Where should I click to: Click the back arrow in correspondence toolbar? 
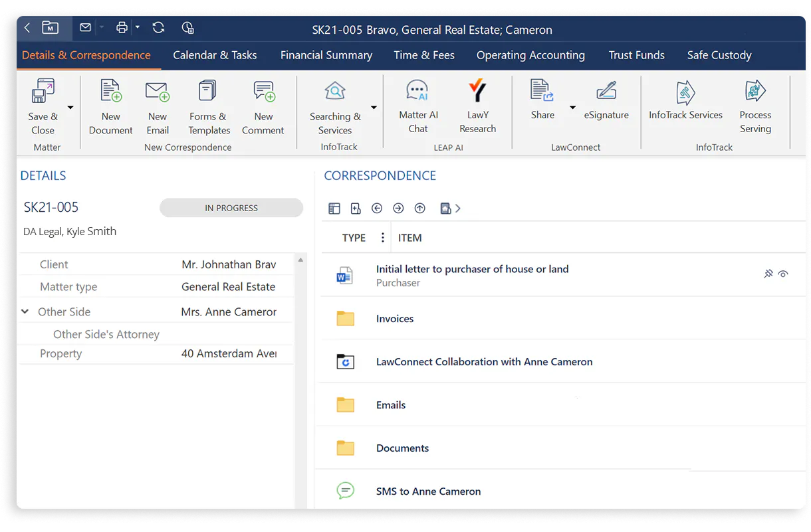point(377,209)
